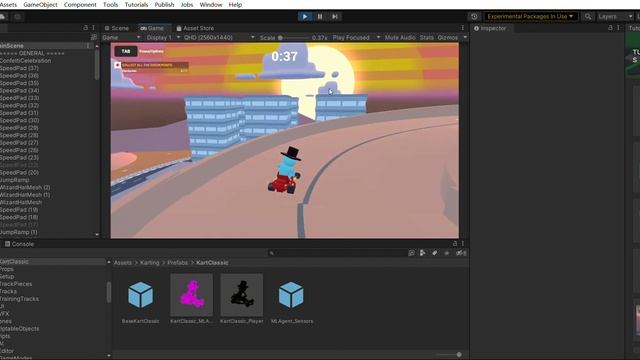Switch to the Asset Store tab

point(195,28)
